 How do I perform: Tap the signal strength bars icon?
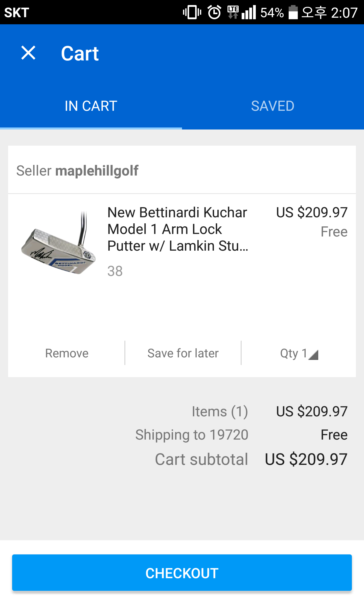click(x=249, y=12)
